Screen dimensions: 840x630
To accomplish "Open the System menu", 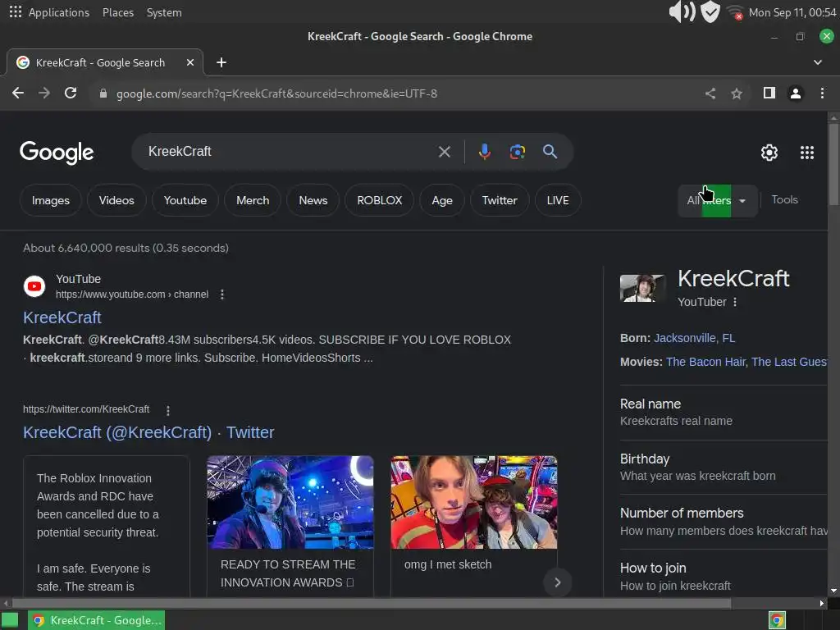I will [164, 12].
